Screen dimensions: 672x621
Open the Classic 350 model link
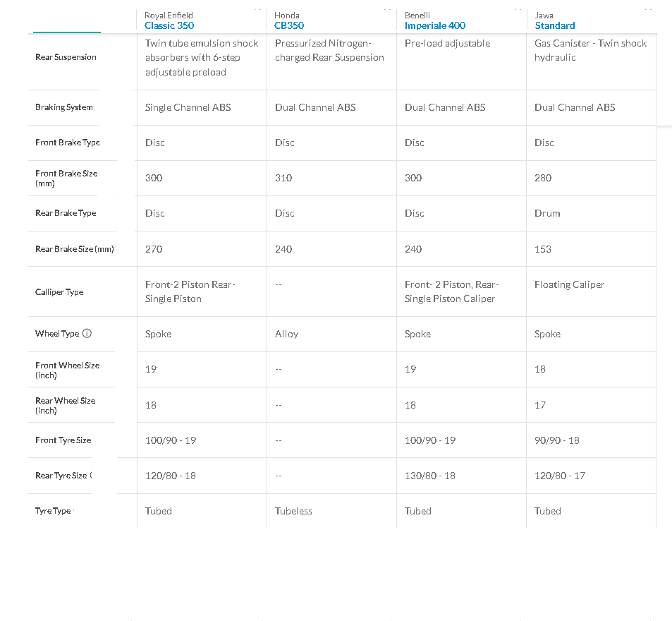point(169,25)
